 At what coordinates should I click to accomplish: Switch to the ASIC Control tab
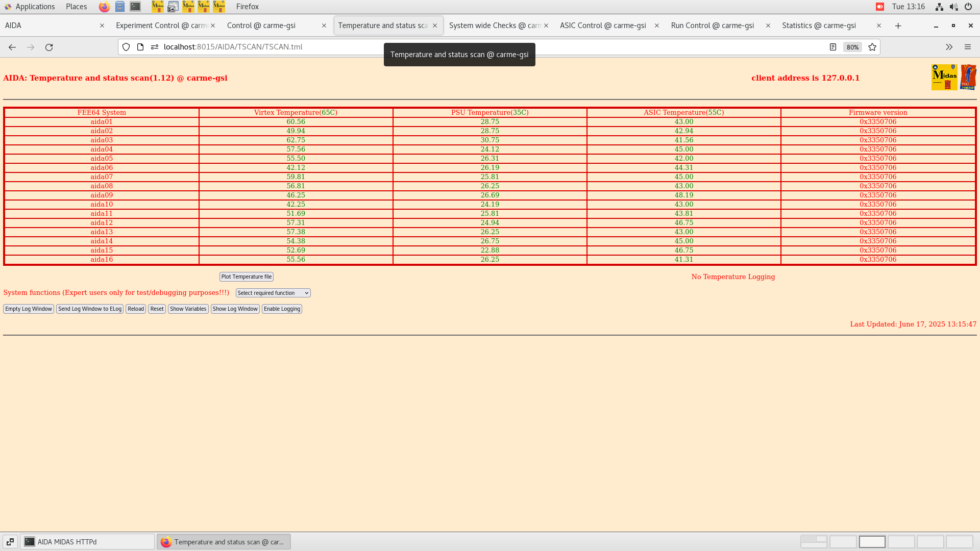[603, 26]
